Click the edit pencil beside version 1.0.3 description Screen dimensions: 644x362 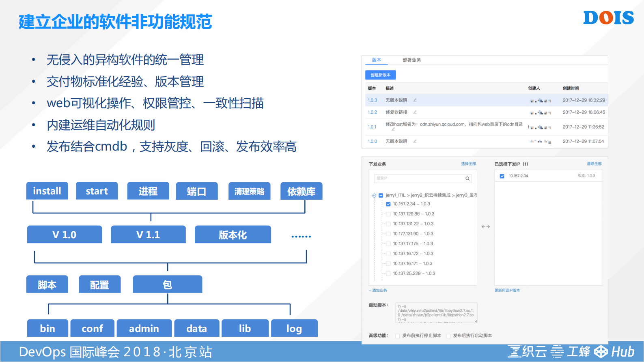click(x=415, y=100)
